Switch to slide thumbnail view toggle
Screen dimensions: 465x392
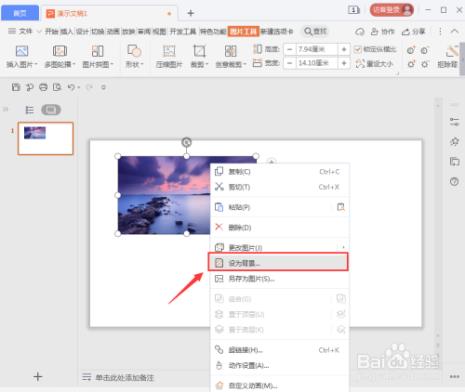click(x=51, y=110)
